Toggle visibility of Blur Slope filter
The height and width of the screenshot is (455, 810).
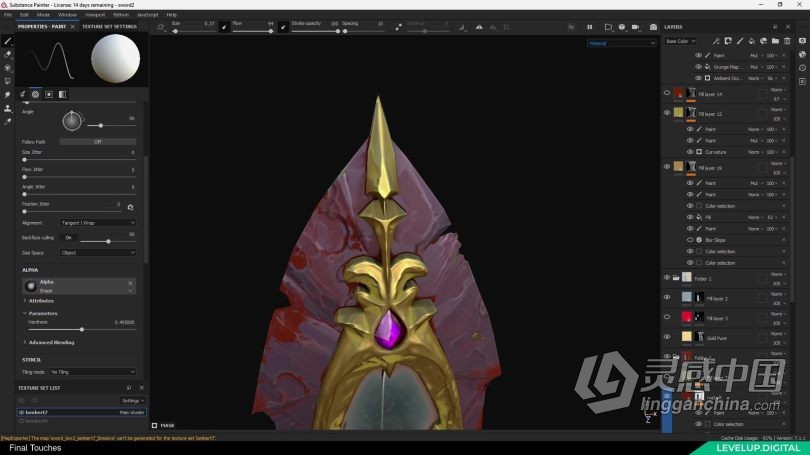coord(690,240)
